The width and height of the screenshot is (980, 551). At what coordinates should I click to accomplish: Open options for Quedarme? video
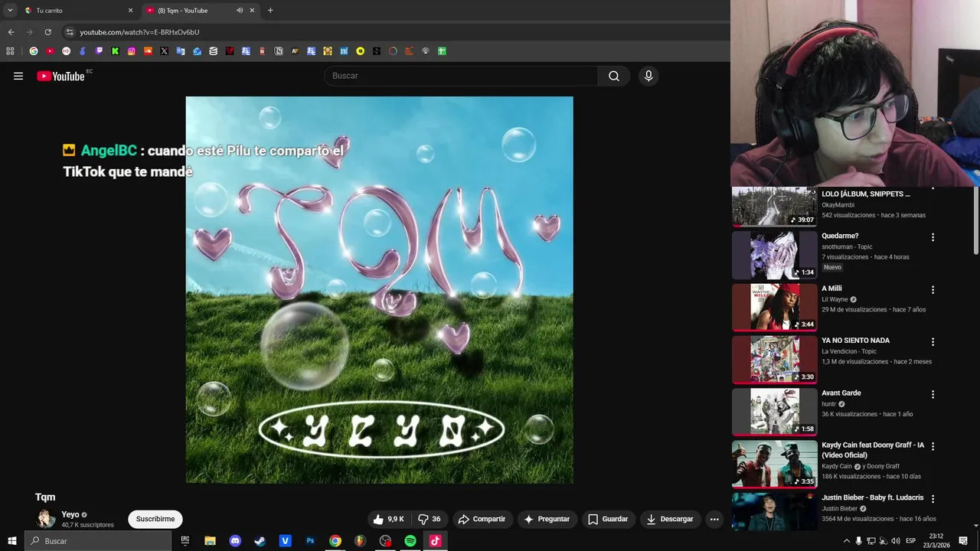[933, 237]
